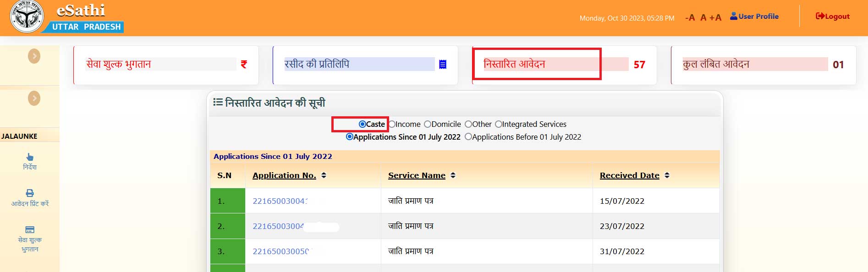Viewport: 868px width, 272px height.
Task: Click received date 31/07/2022
Action: pyautogui.click(x=622, y=251)
